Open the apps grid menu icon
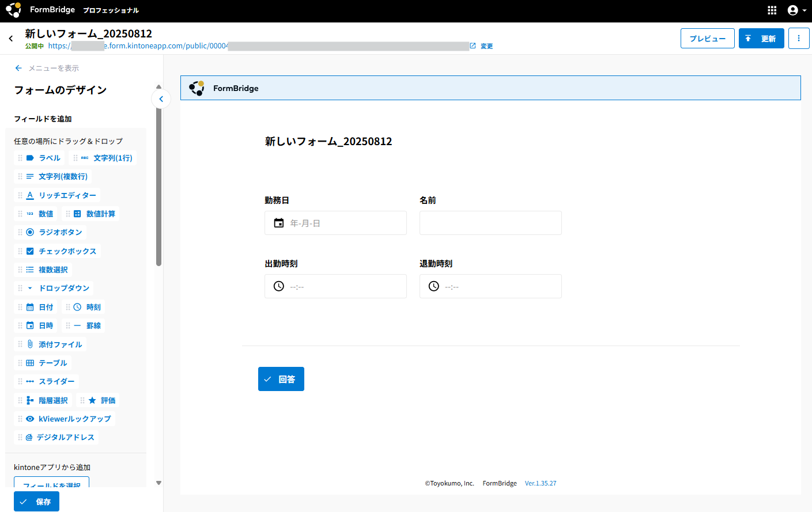 coord(772,10)
